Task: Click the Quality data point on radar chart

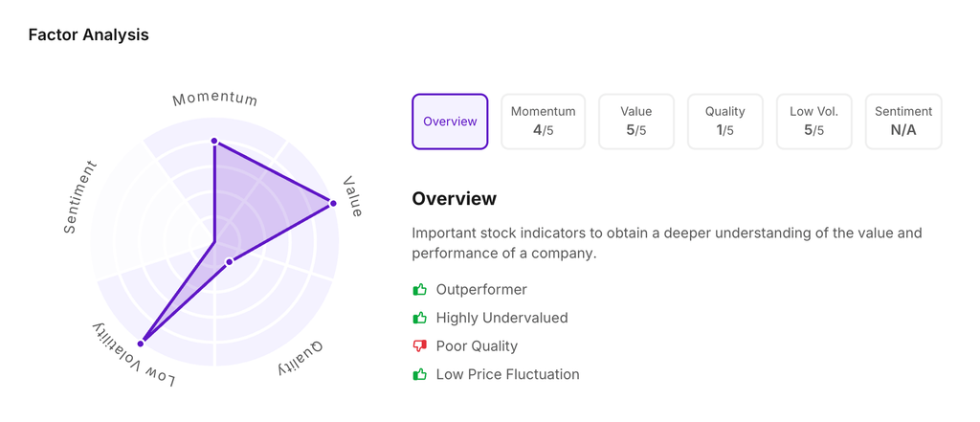Action: point(229,261)
